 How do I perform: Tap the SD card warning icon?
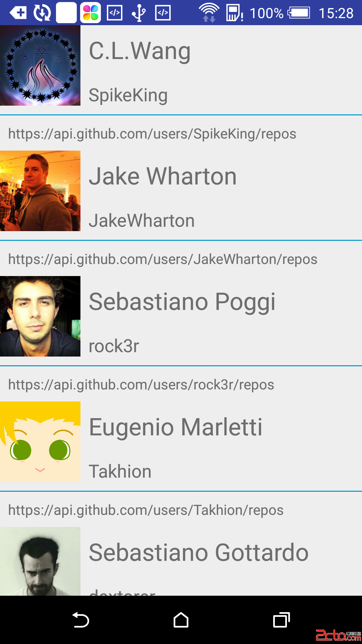coord(234,13)
